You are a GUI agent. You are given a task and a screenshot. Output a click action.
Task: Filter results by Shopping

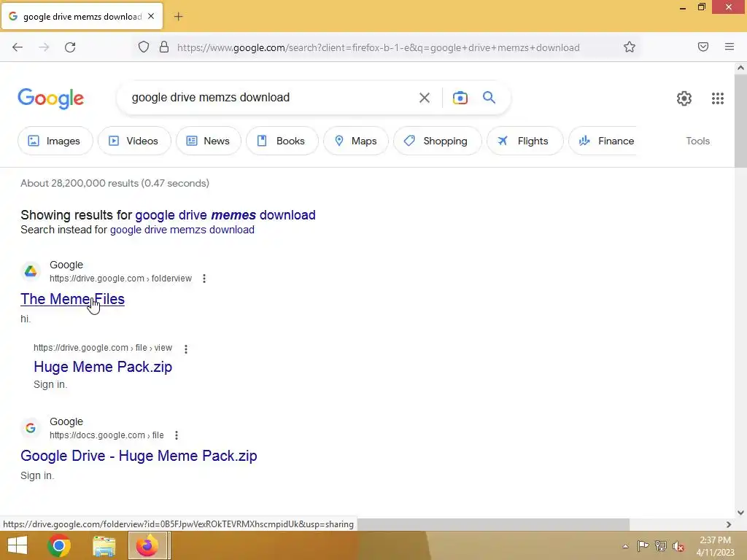click(438, 141)
